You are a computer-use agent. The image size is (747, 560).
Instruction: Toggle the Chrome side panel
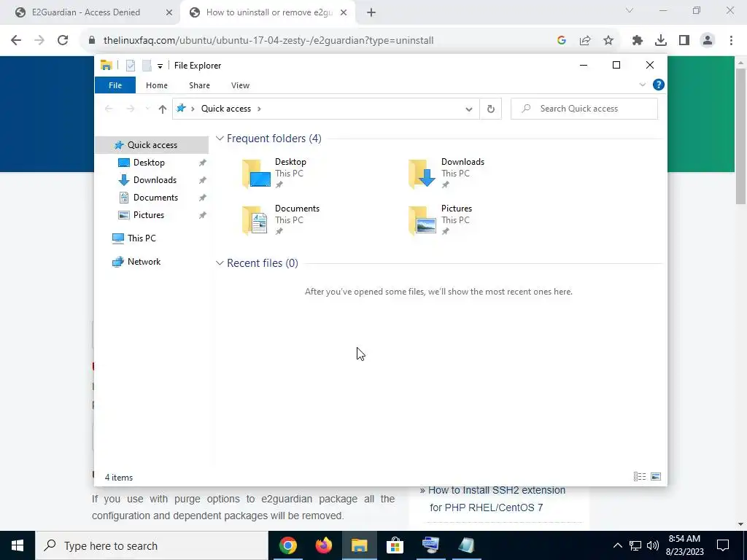[x=684, y=41]
